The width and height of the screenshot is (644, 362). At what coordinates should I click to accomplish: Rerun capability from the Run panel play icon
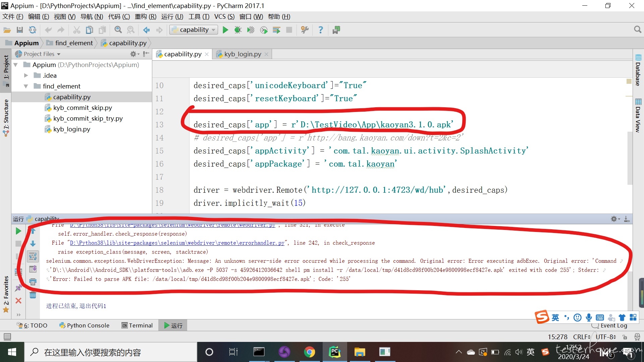[x=18, y=231]
